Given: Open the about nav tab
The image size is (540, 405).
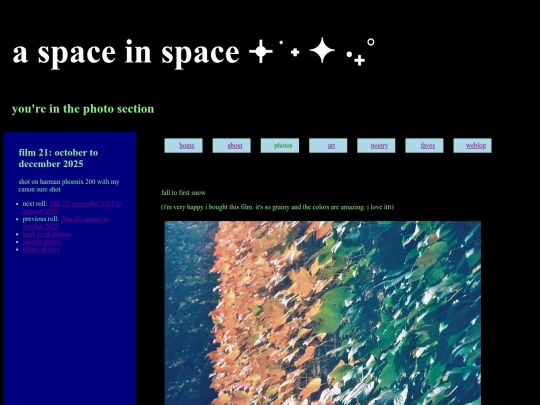Looking at the screenshot, I should [x=231, y=146].
